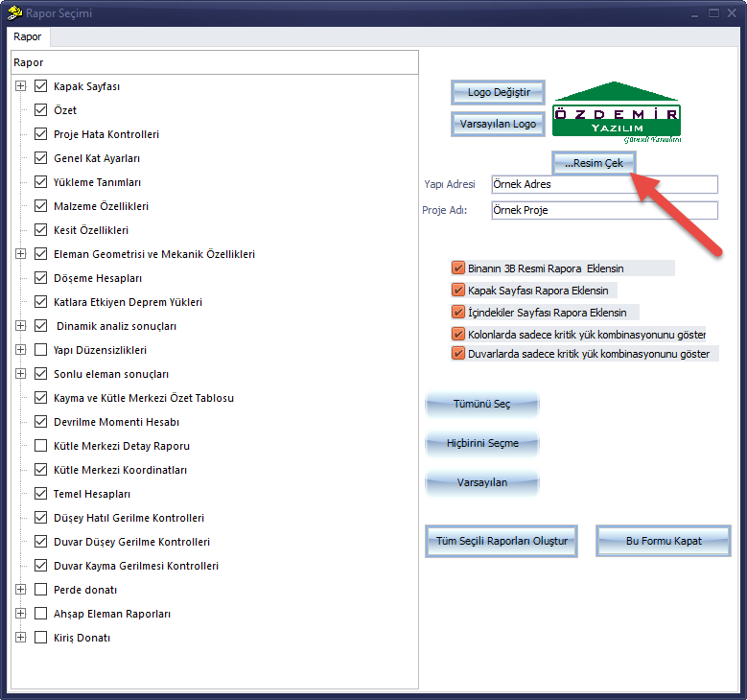Select the Rapor tab
747x700 pixels.
[28, 36]
